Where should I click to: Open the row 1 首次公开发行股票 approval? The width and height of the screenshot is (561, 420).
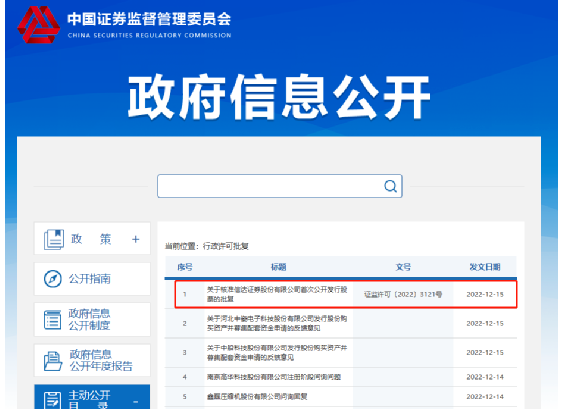(277, 294)
